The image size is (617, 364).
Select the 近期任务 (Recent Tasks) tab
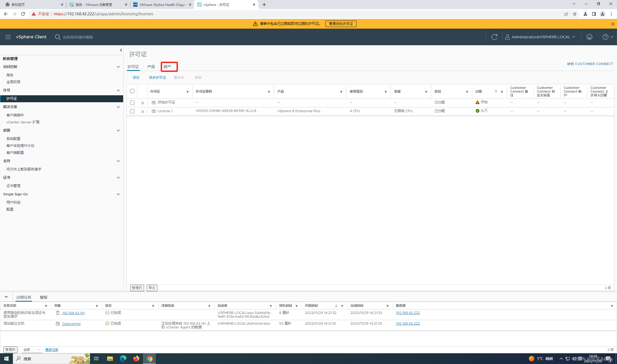(x=24, y=297)
